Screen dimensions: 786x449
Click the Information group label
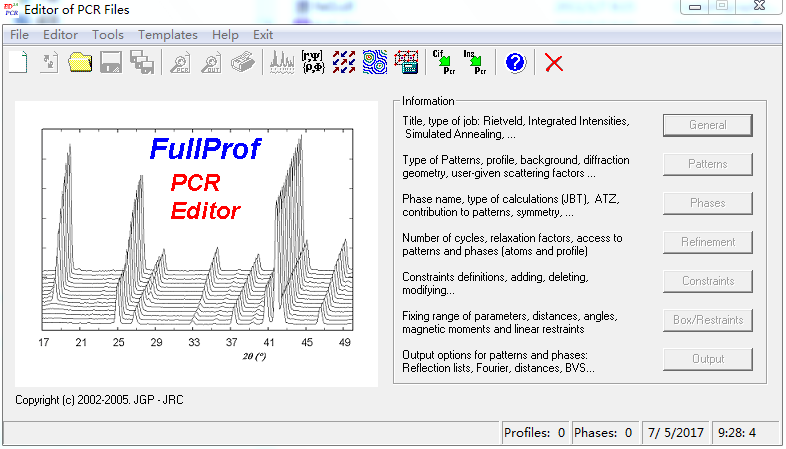pos(428,101)
